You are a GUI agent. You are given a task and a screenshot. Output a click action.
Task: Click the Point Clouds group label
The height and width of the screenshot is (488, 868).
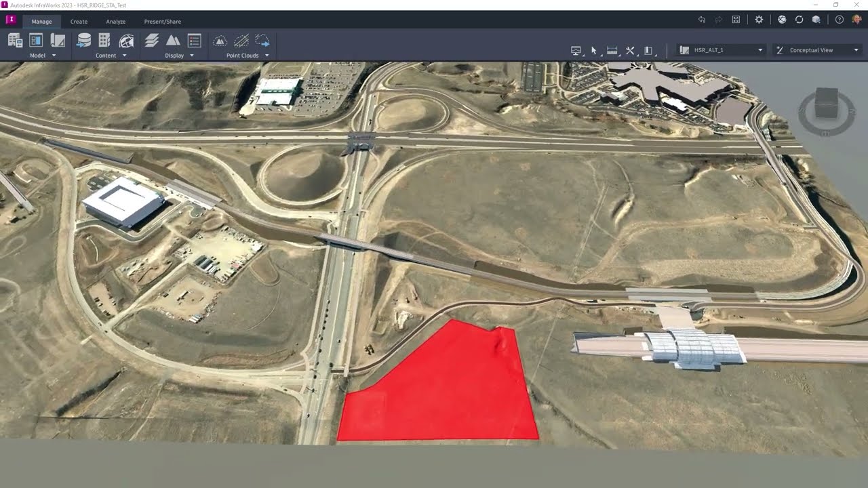click(x=243, y=56)
